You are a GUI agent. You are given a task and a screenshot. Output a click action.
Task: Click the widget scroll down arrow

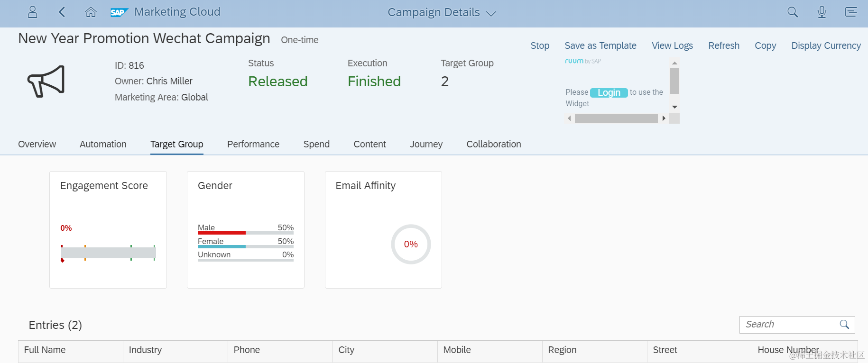(674, 107)
